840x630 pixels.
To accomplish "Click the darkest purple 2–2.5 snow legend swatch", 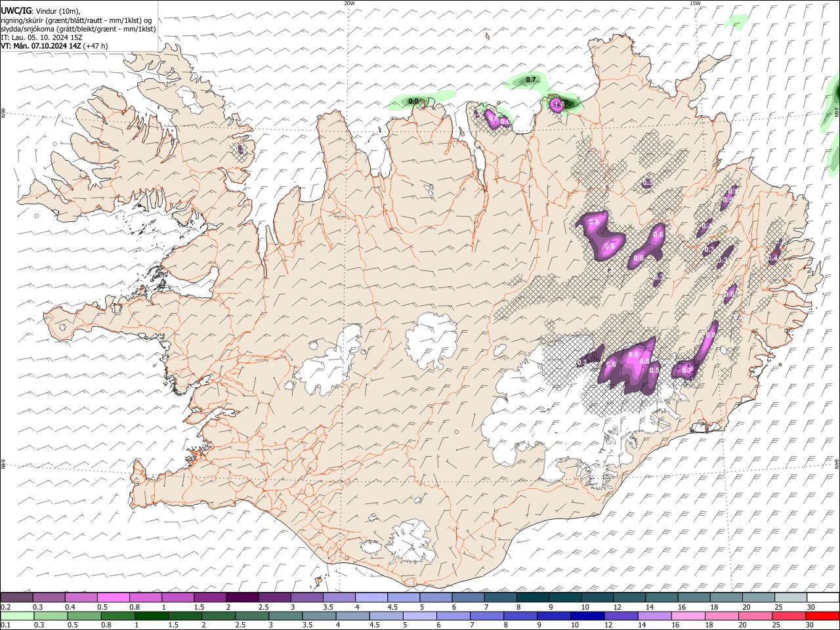I will click(x=242, y=598).
